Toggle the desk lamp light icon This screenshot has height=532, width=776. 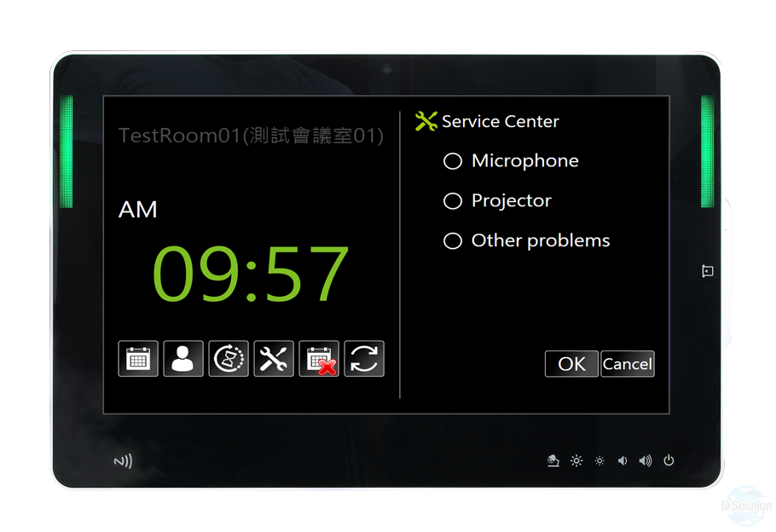[553, 460]
